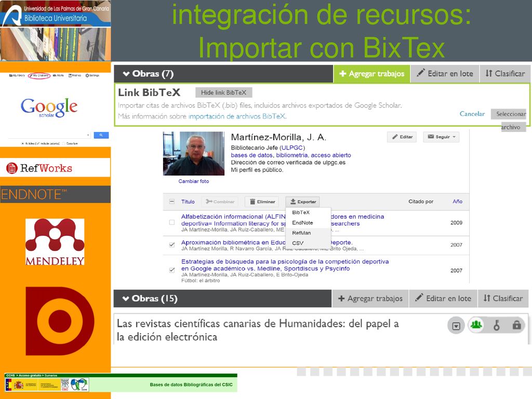Screen dimensions: 532x399
Task: Open Metrics in Google Scholar
Action: click(75, 75)
